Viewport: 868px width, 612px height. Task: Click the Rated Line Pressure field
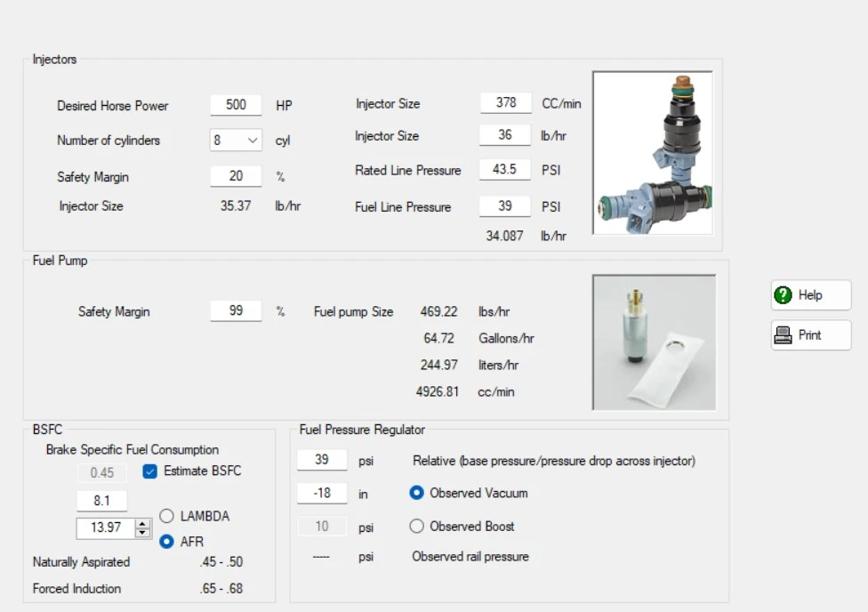point(505,169)
